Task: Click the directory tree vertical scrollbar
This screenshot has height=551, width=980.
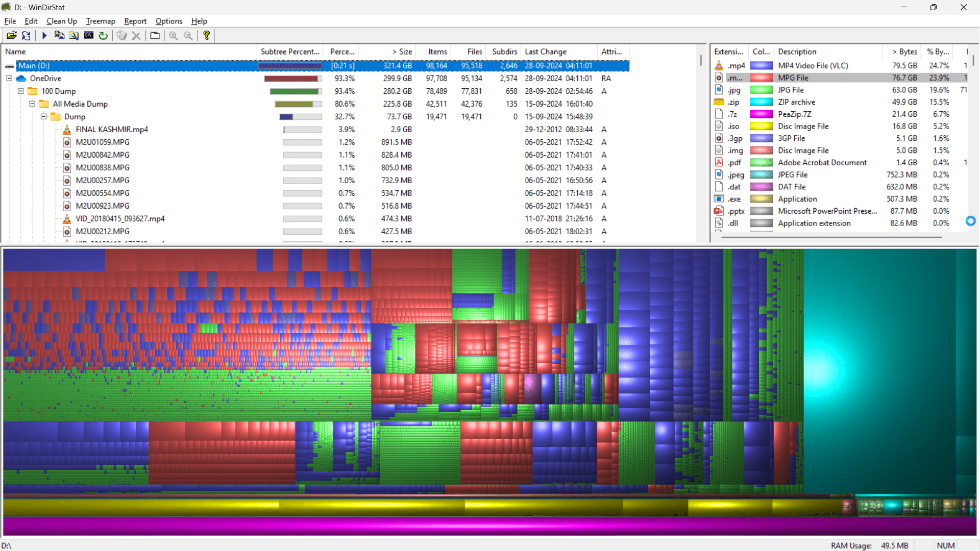Action: pos(701,61)
